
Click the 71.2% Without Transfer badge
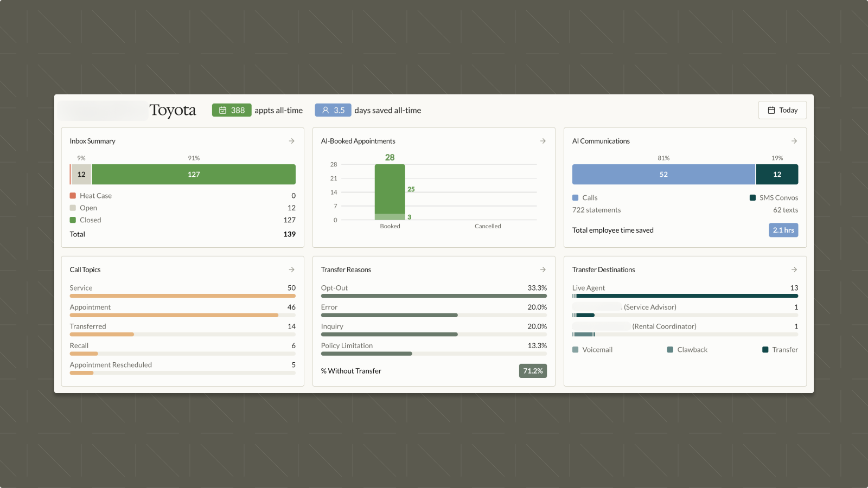(533, 371)
